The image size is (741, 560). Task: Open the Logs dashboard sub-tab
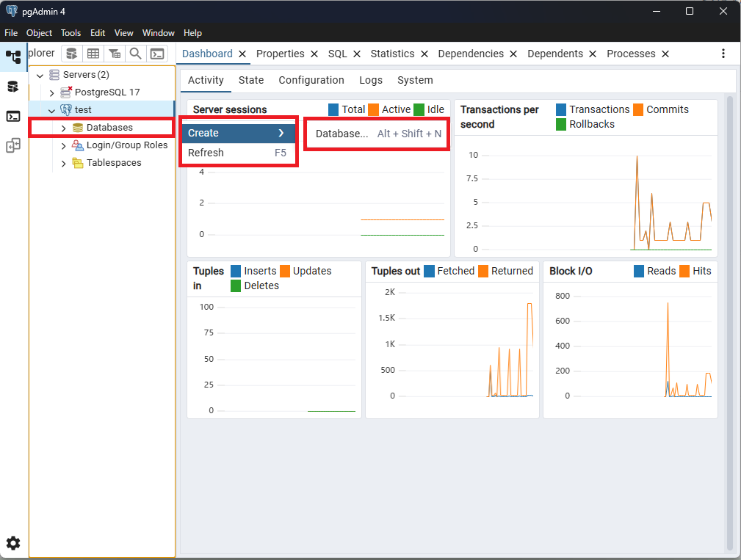[x=370, y=80]
